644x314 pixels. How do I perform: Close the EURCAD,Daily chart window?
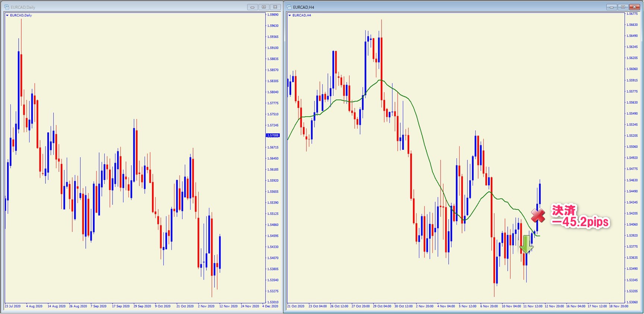pos(275,7)
